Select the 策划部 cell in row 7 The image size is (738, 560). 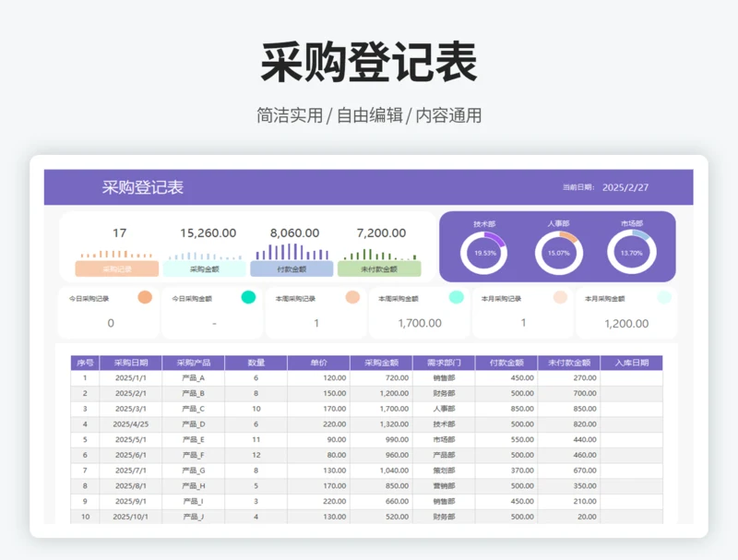click(444, 471)
